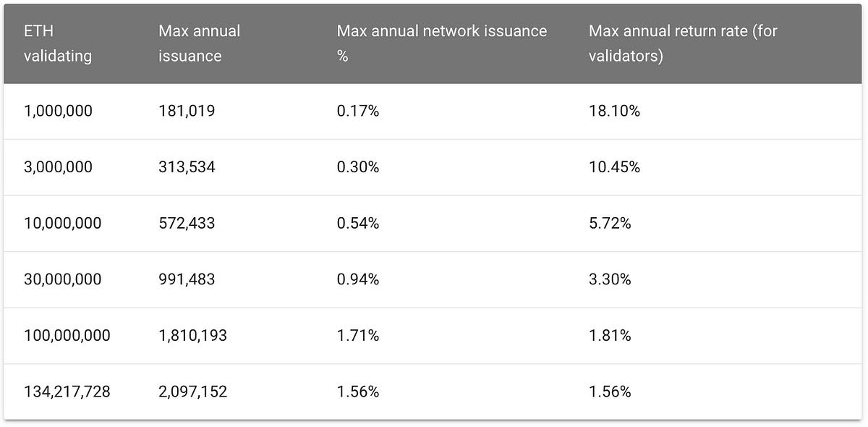
Task: Click the 1,000,000 ETH validating cell
Action: tap(59, 111)
